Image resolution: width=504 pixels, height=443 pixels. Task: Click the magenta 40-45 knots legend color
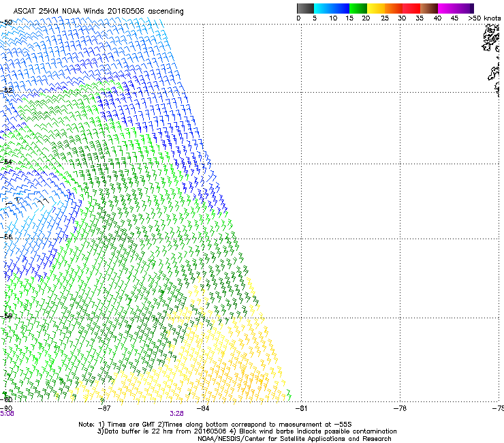tap(447, 8)
